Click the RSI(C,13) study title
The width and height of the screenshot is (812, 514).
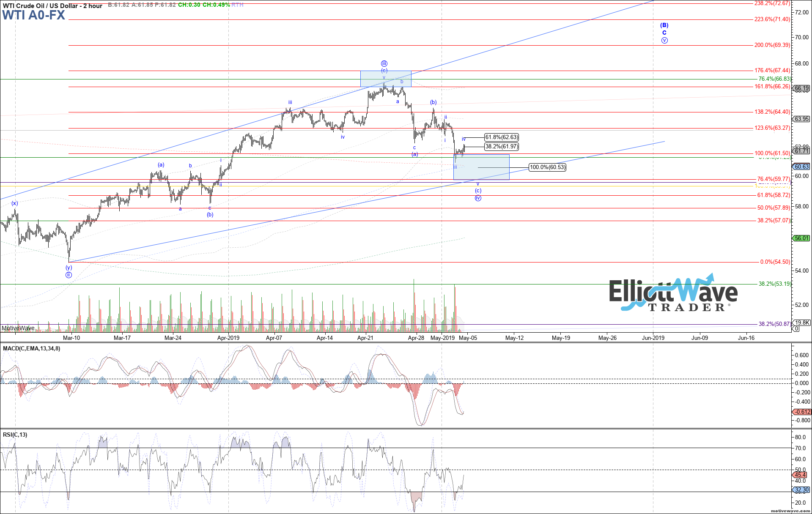[x=15, y=435]
